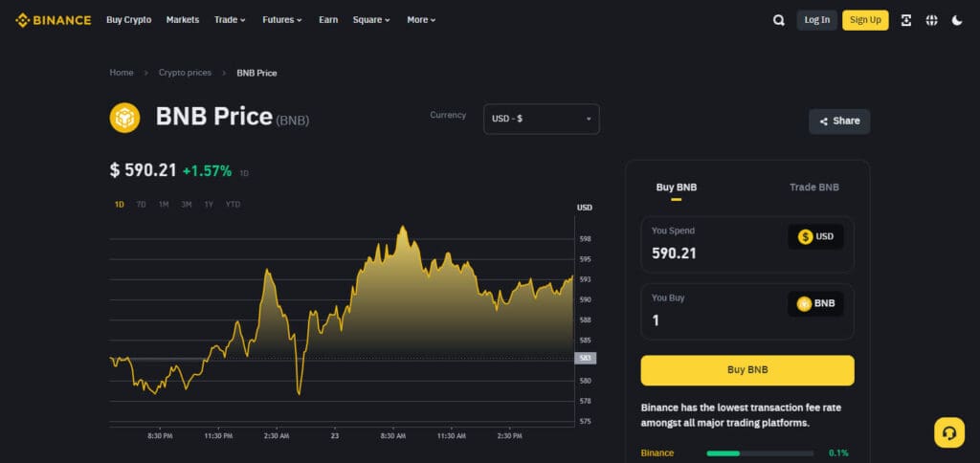Click the +1.57% price change text
980x463 pixels.
tap(207, 170)
